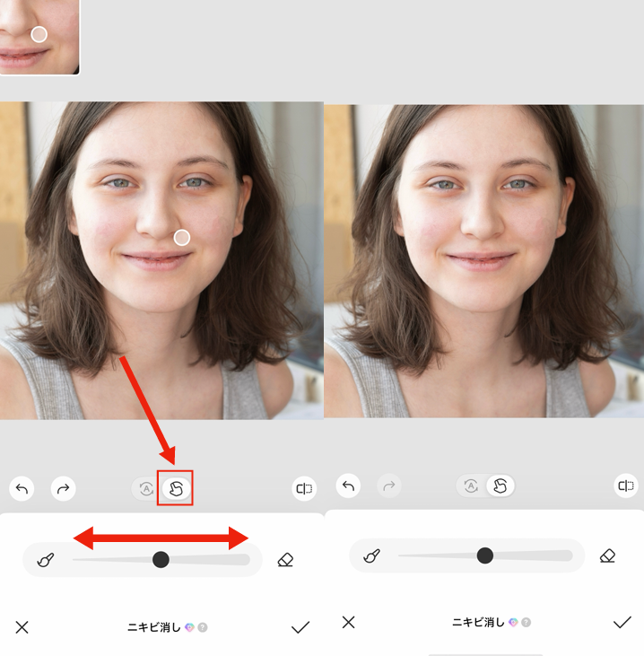
Task: Click the brush size slider on the right screen
Action: tap(485, 556)
